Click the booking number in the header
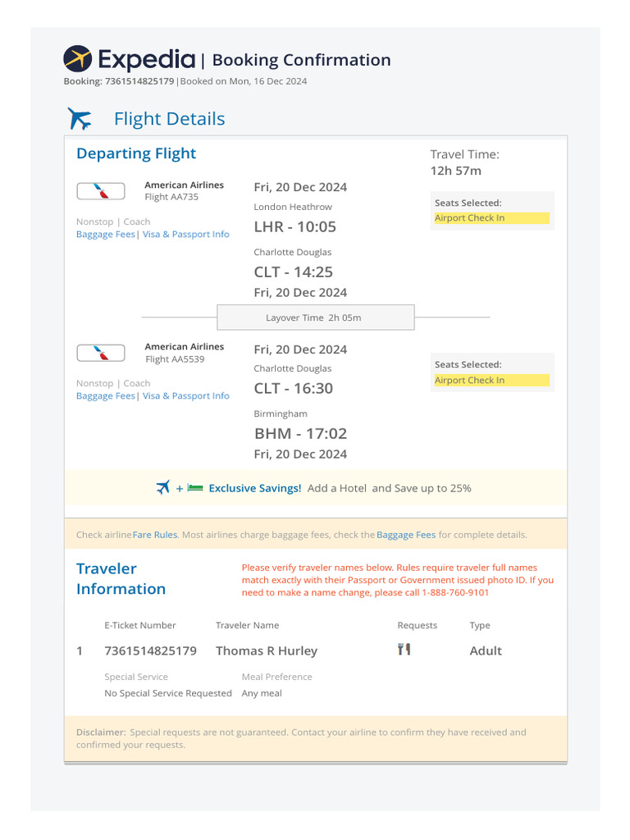630x840 pixels. (x=139, y=81)
